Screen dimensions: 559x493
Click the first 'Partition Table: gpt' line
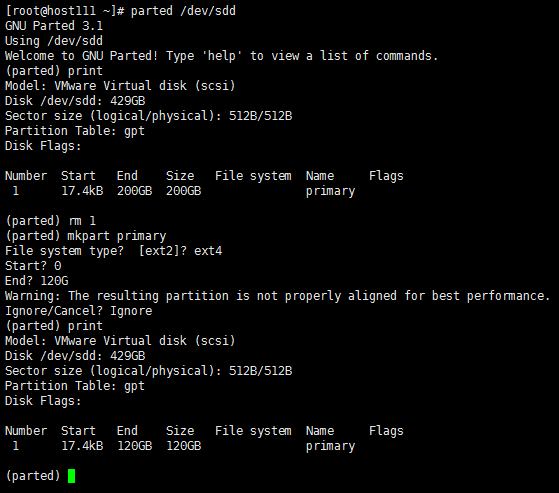[x=75, y=131]
